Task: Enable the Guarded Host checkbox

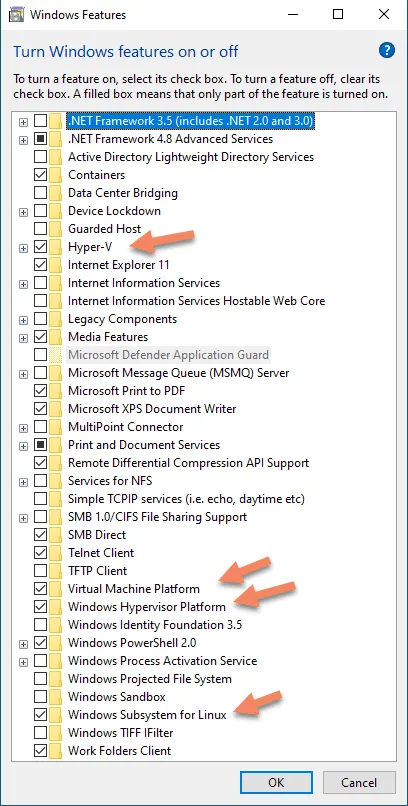Action: pos(40,229)
